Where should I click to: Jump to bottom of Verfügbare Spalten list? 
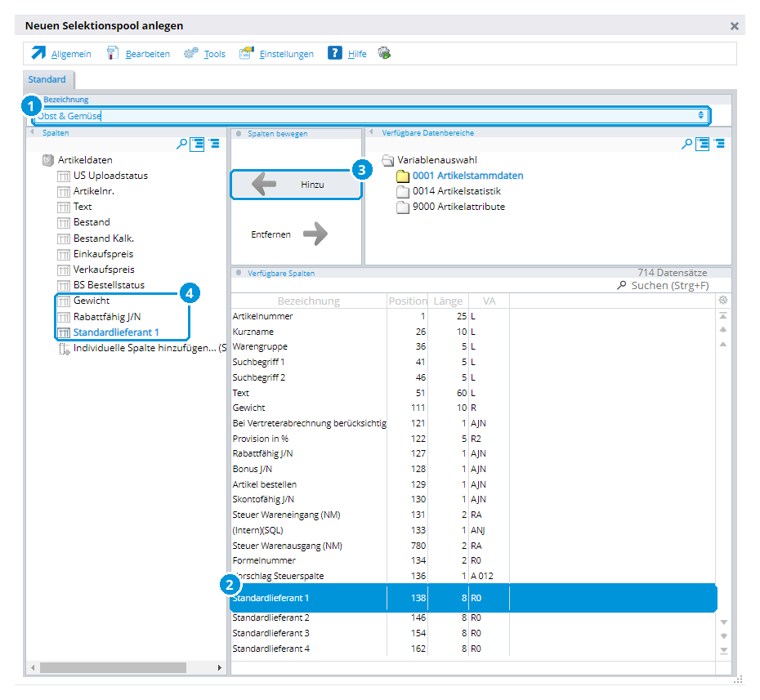tap(724, 651)
